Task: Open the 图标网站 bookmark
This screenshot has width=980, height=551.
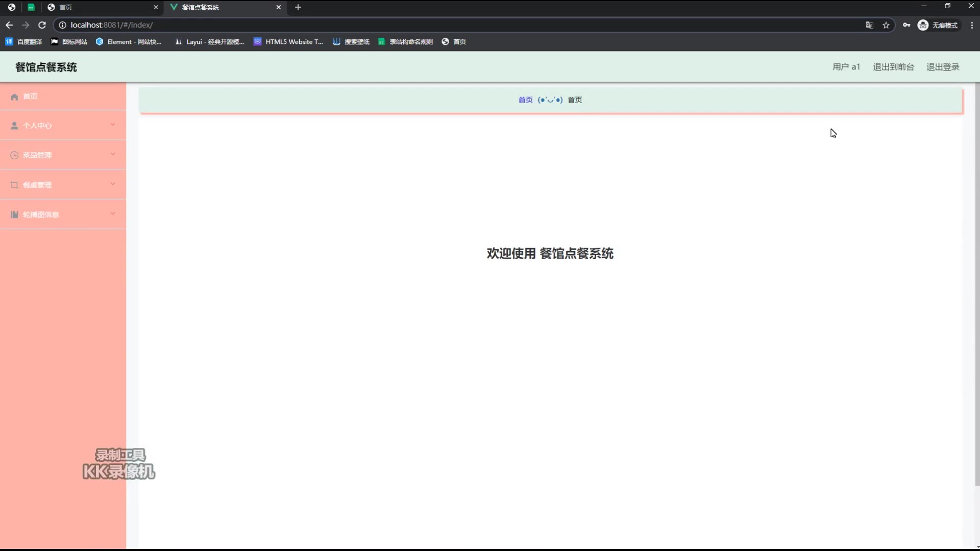Action: 69,42
